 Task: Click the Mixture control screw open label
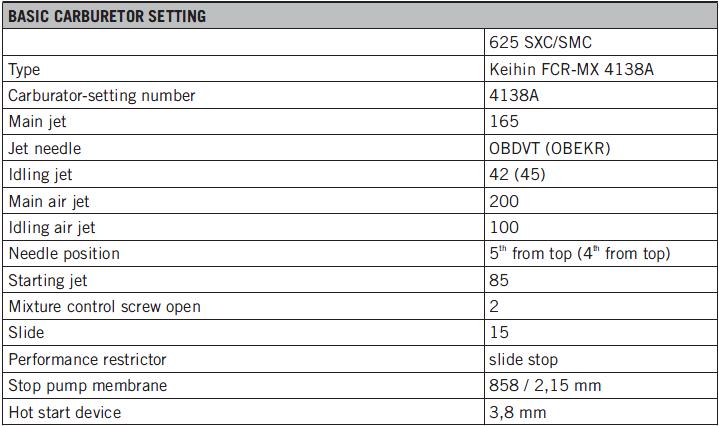[x=104, y=306]
